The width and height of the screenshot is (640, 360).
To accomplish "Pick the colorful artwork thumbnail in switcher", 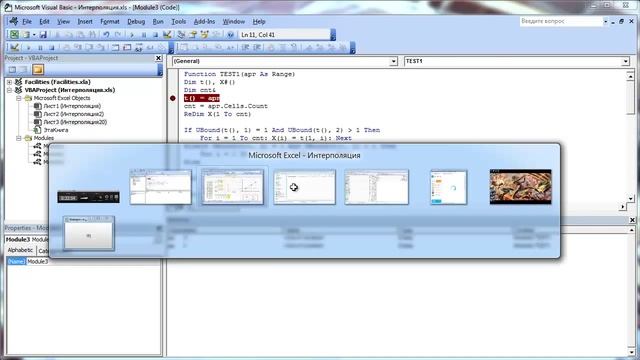I will click(x=520, y=187).
